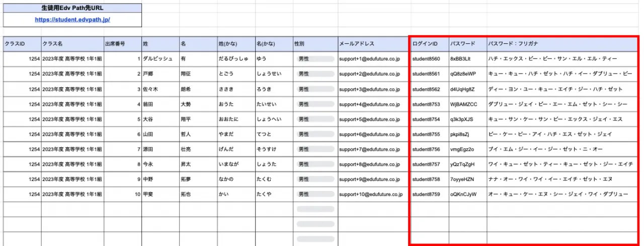Select the 姓 header cell
The image size is (644, 246).
[160, 44]
